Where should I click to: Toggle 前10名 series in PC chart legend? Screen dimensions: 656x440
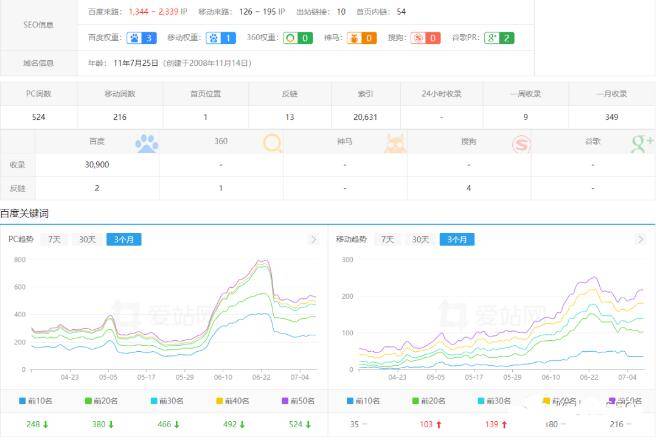coord(36,401)
